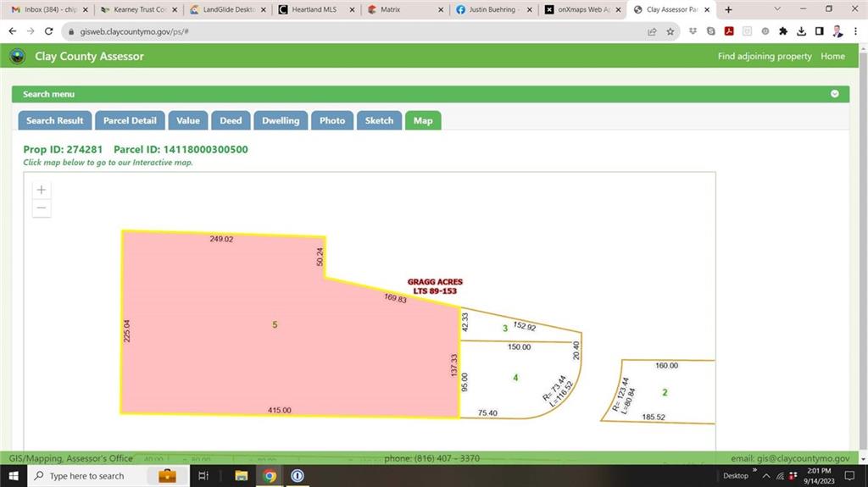
Task: Expand the Search menu chevron
Action: 835,94
